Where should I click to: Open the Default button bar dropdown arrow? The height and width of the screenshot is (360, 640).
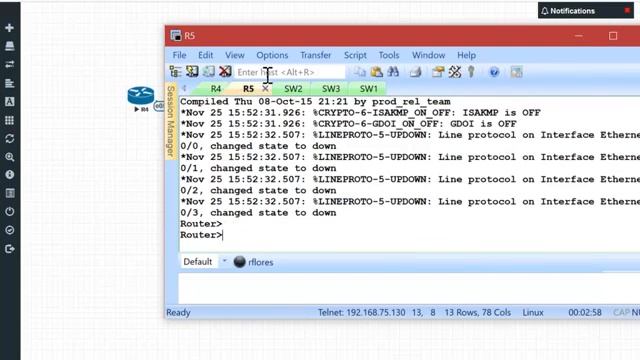pyautogui.click(x=224, y=261)
